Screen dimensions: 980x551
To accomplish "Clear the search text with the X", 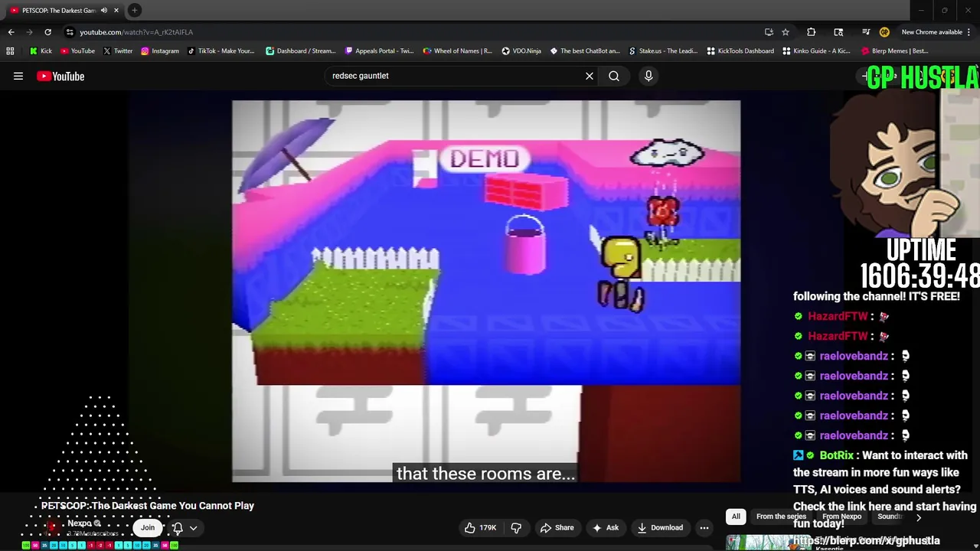I will pos(590,76).
